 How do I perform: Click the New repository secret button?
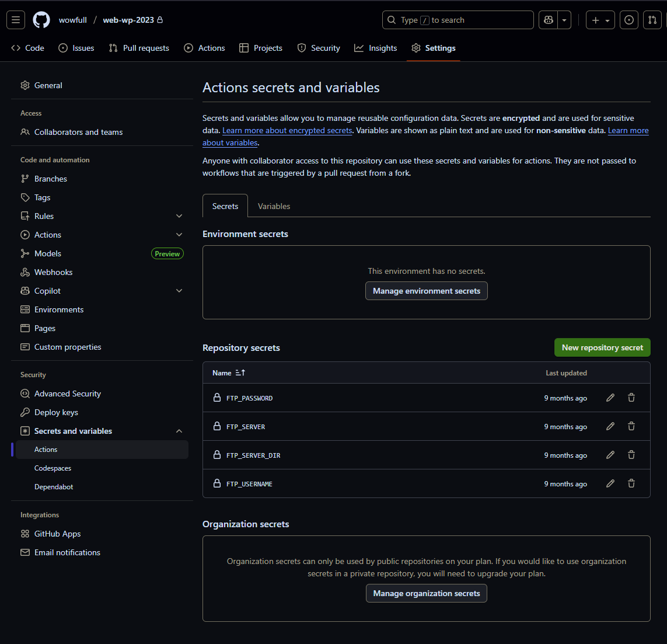(602, 347)
